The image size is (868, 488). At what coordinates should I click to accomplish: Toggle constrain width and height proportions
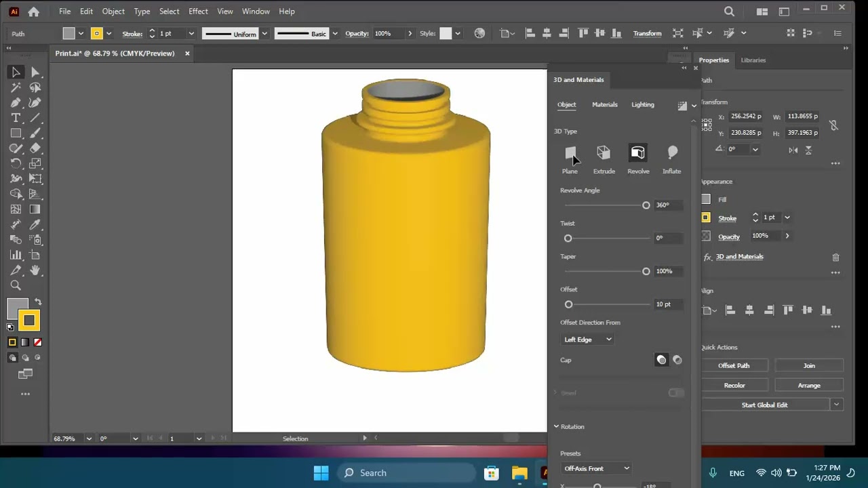(833, 125)
